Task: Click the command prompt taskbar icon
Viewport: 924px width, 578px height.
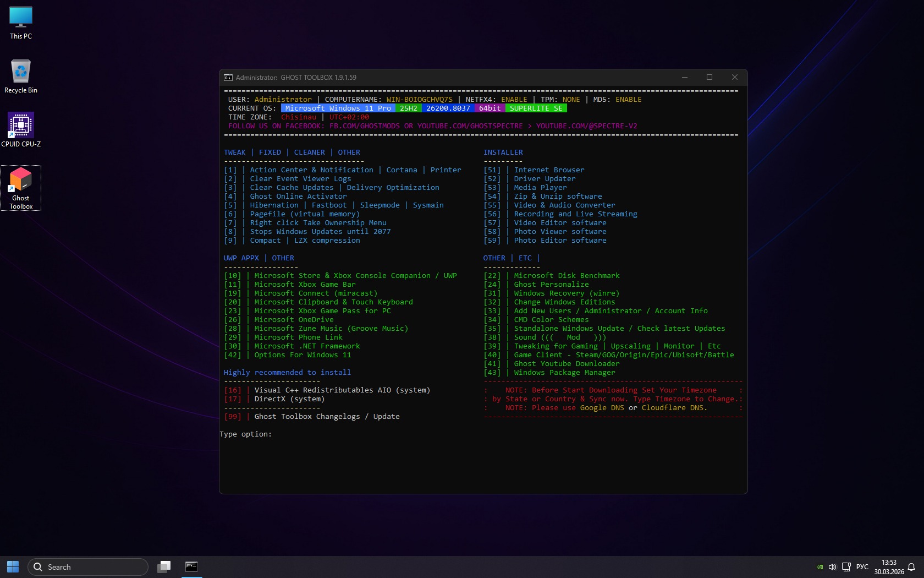Action: 191,566
